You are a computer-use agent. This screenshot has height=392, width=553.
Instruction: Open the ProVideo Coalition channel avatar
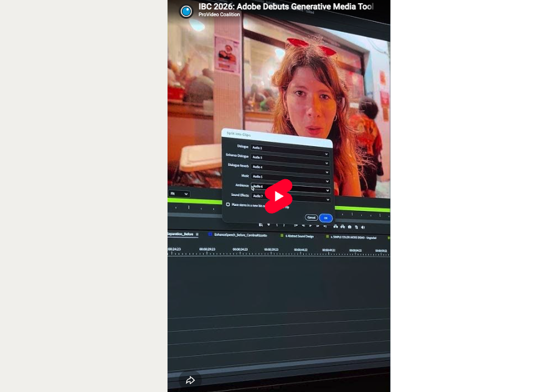pyautogui.click(x=186, y=11)
